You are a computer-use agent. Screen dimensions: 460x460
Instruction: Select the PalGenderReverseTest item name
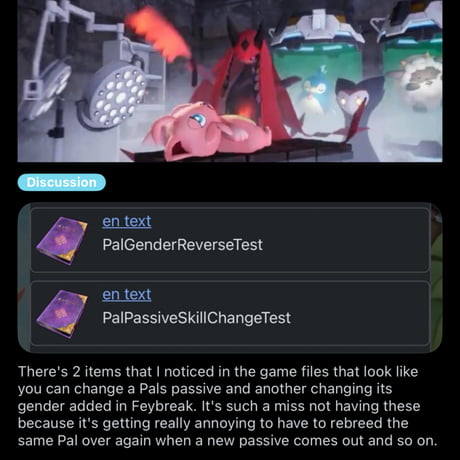pyautogui.click(x=182, y=245)
